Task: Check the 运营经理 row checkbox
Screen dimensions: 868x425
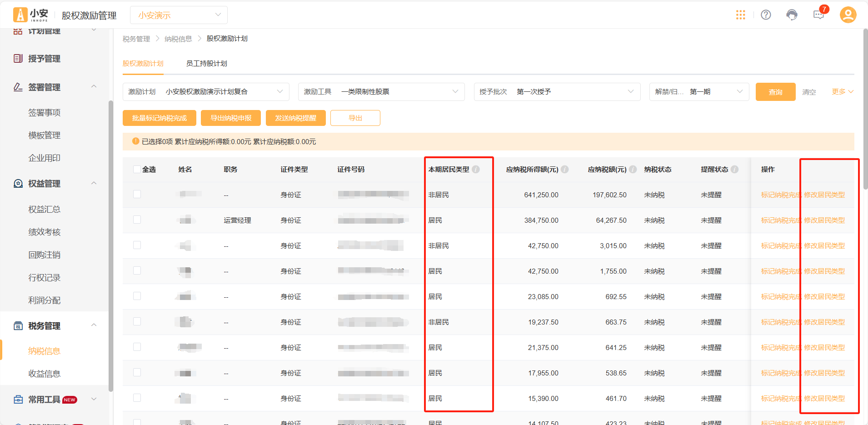Action: [137, 220]
